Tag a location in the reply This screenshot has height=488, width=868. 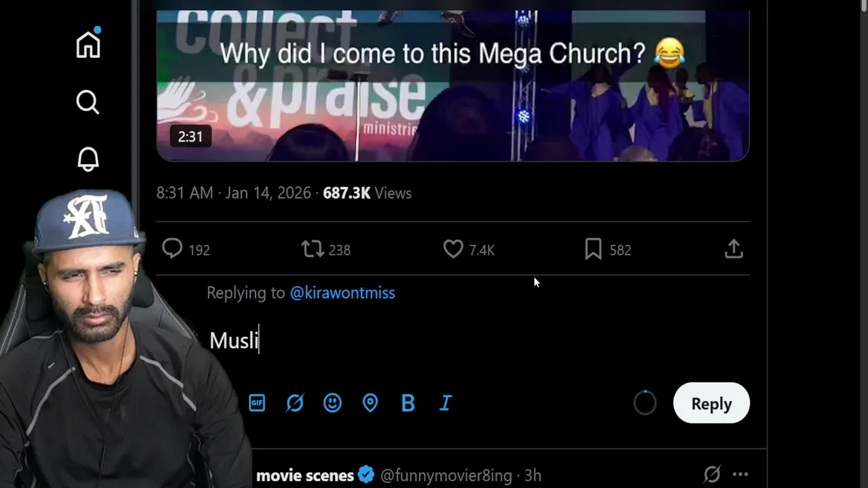[x=370, y=403]
